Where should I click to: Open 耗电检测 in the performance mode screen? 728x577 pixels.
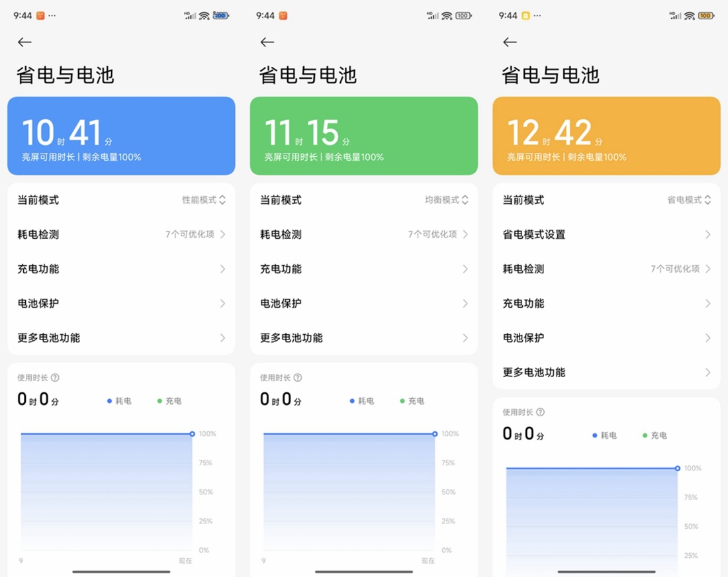pyautogui.click(x=121, y=234)
